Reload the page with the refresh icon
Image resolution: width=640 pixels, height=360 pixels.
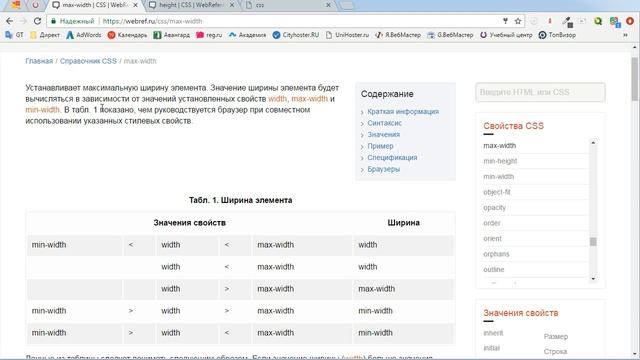[x=37, y=21]
